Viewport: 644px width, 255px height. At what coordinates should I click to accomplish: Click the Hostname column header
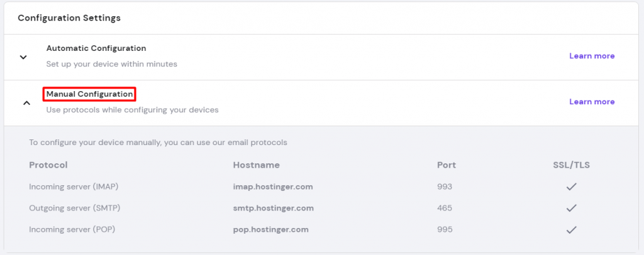(256, 165)
